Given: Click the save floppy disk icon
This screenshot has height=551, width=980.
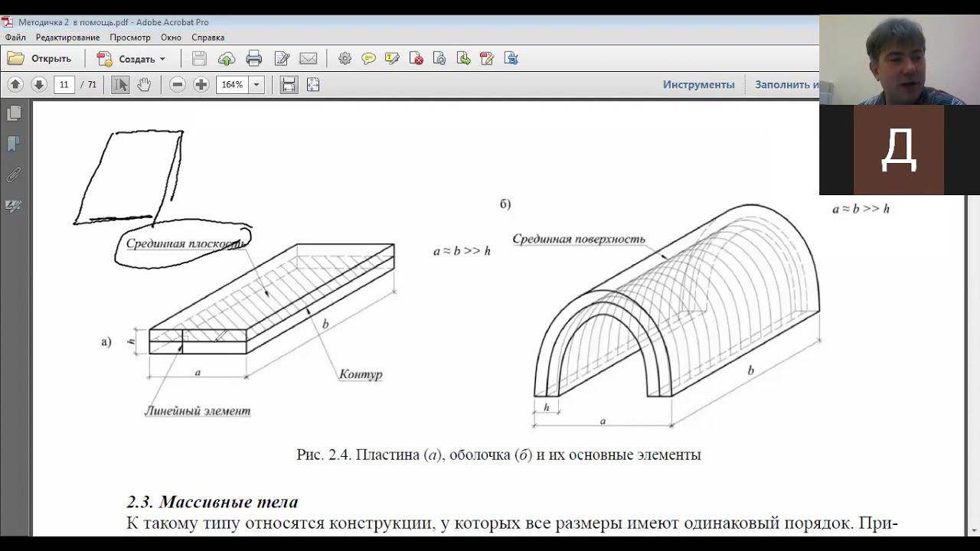Looking at the screenshot, I should pyautogui.click(x=199, y=58).
